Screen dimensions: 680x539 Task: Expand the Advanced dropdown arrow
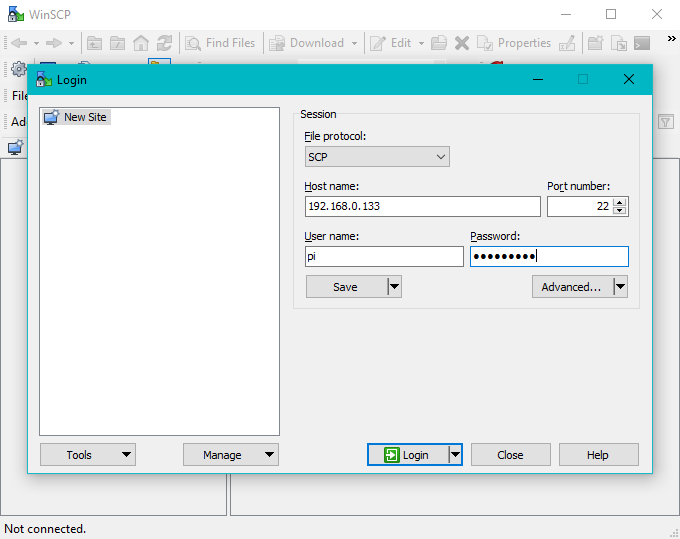click(621, 287)
